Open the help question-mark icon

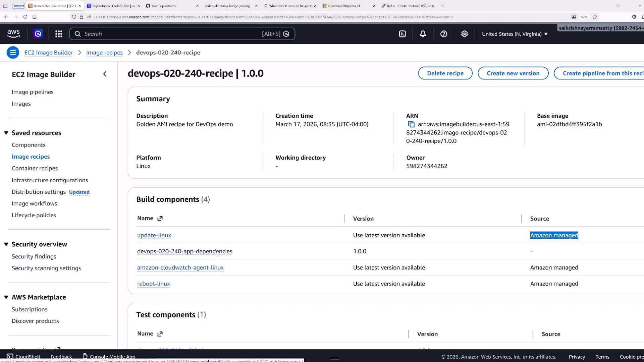pyautogui.click(x=444, y=34)
